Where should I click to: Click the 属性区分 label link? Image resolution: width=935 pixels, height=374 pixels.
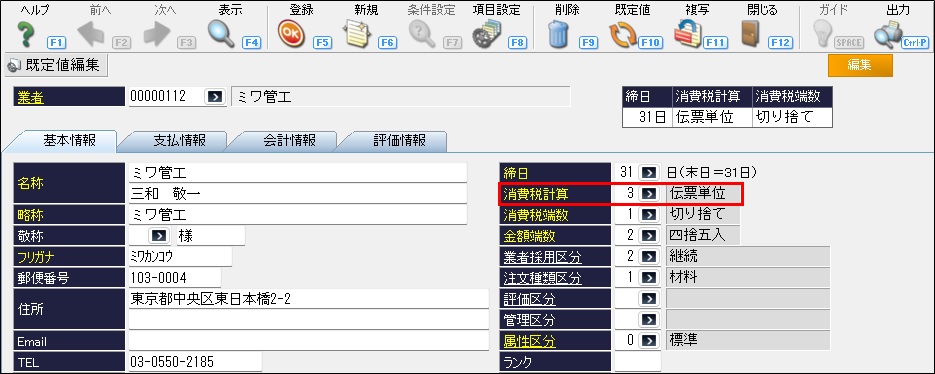(530, 342)
